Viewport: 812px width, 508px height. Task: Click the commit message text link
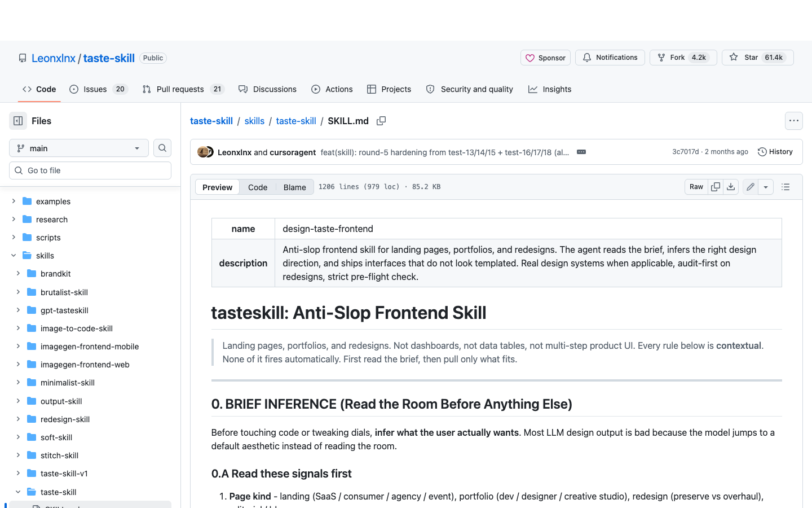tap(445, 152)
